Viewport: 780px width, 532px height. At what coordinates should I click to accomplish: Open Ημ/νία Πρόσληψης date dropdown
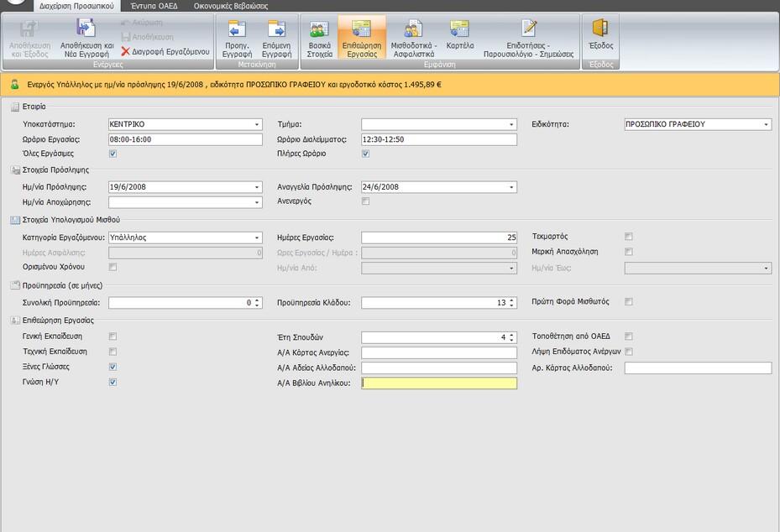coord(257,187)
